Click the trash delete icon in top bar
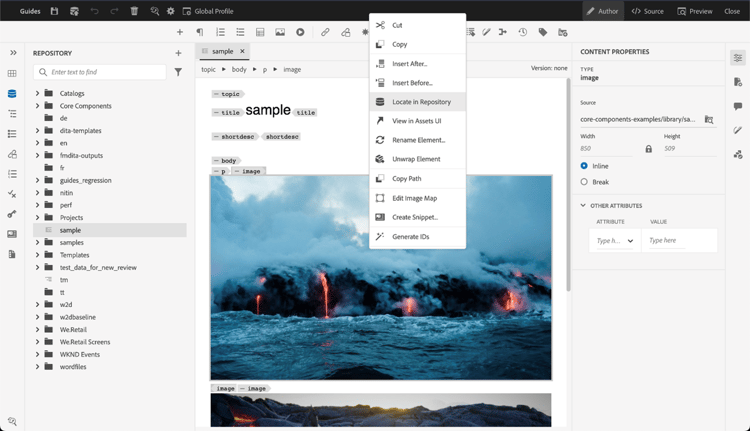750x431 pixels. point(134,11)
